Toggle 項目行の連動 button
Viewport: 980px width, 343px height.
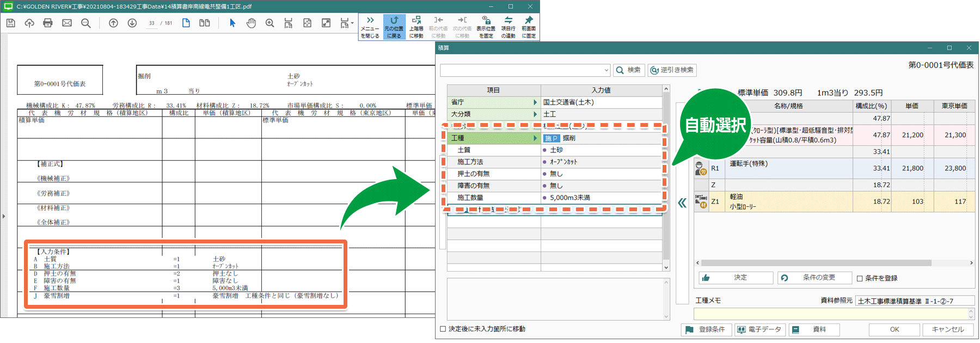tap(508, 27)
